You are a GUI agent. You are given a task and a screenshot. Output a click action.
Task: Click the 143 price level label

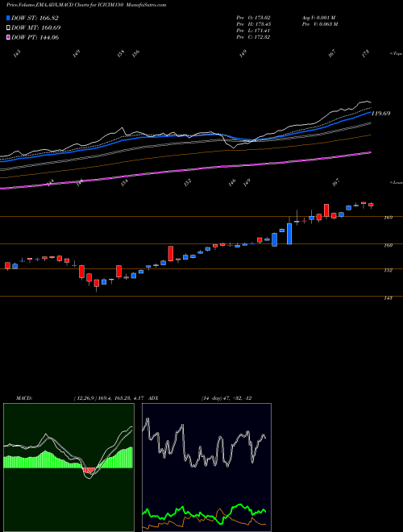(x=388, y=298)
